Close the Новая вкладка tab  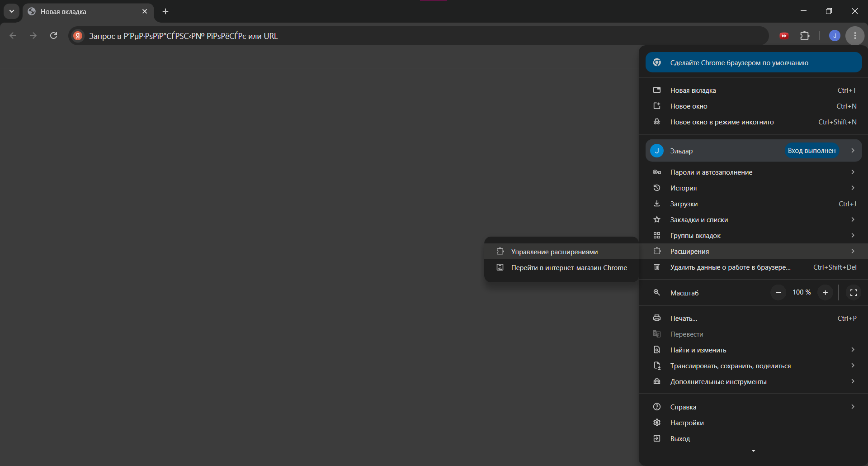click(145, 11)
